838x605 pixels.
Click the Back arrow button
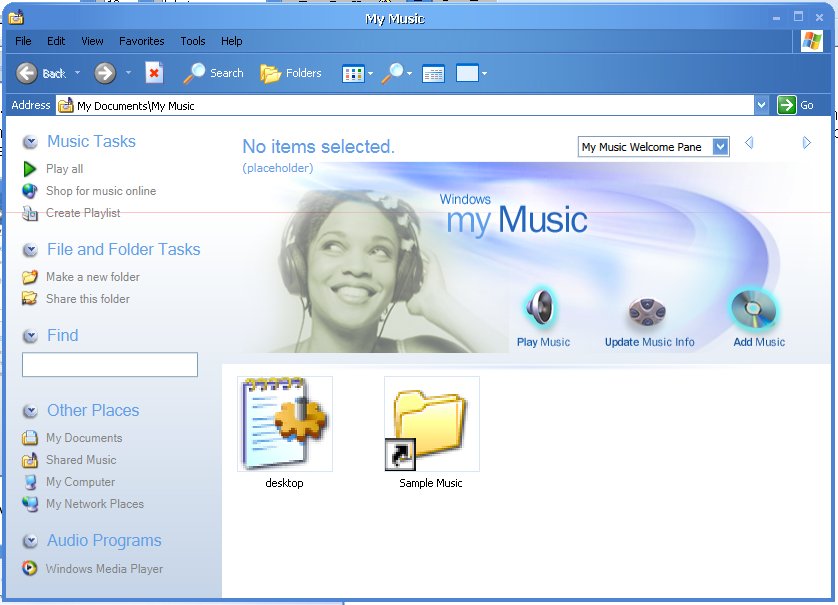pos(27,73)
